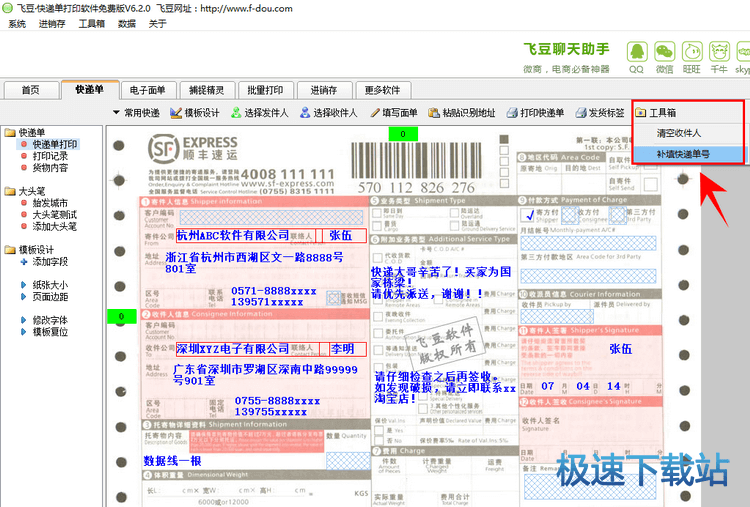Open the 工具箱 toolbox menu

[655, 113]
